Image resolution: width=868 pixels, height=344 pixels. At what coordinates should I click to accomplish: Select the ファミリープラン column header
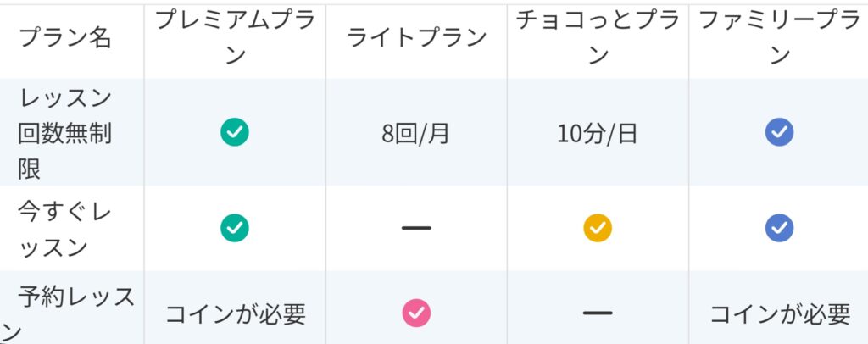(x=780, y=38)
